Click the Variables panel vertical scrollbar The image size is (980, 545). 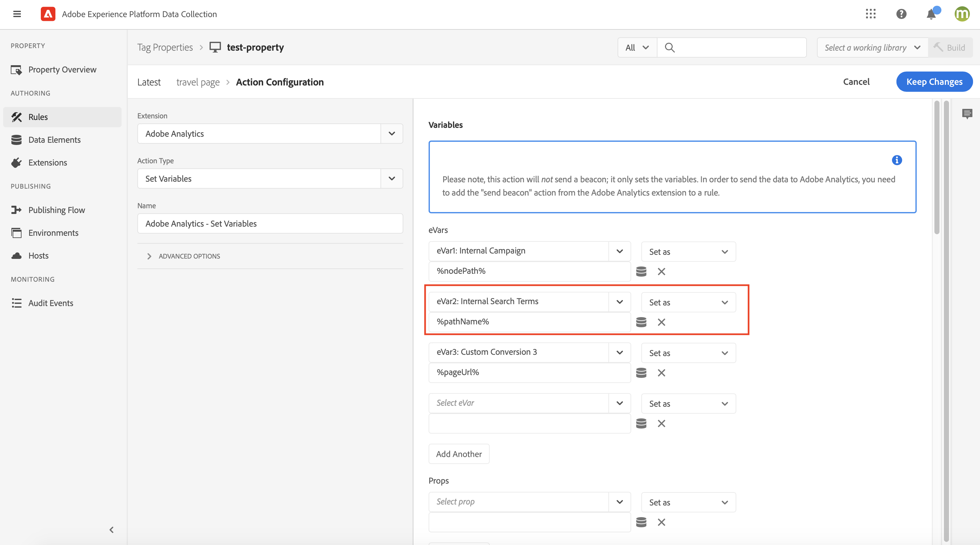[x=937, y=167]
